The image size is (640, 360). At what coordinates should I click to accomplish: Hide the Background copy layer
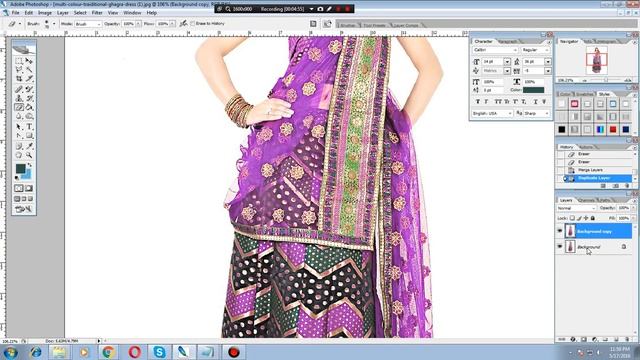click(x=560, y=231)
